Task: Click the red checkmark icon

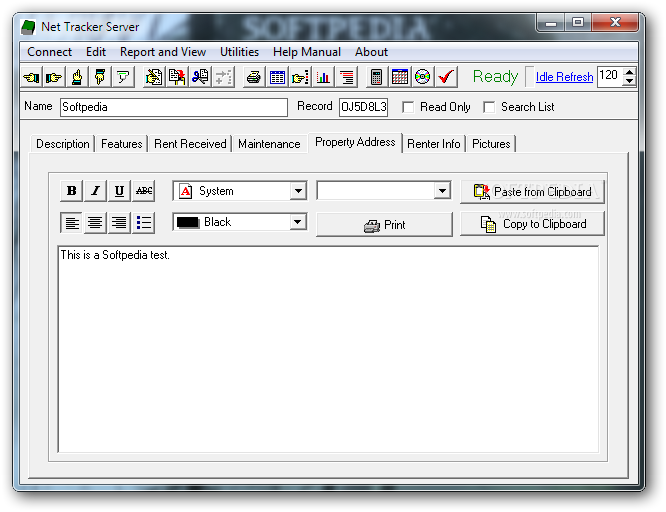Action: [x=446, y=77]
